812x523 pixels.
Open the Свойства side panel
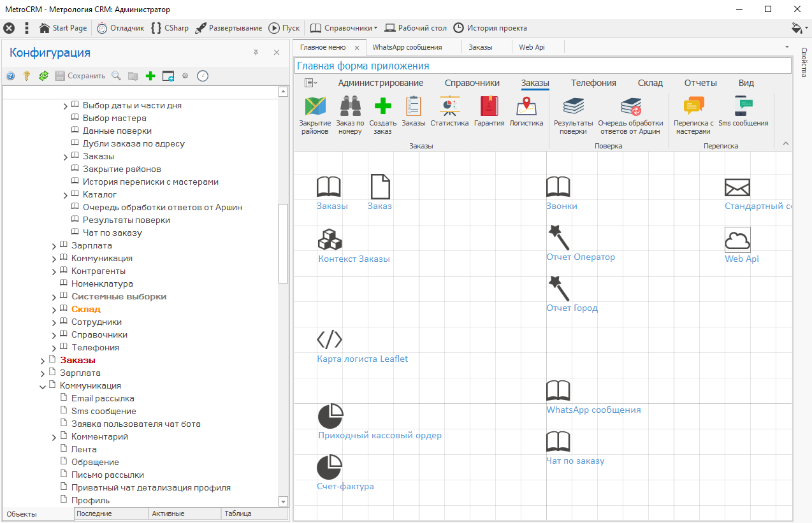(x=804, y=61)
